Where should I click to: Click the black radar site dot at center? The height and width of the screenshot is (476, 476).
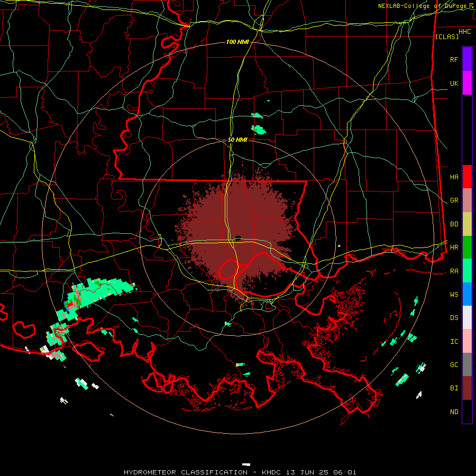[238, 237]
